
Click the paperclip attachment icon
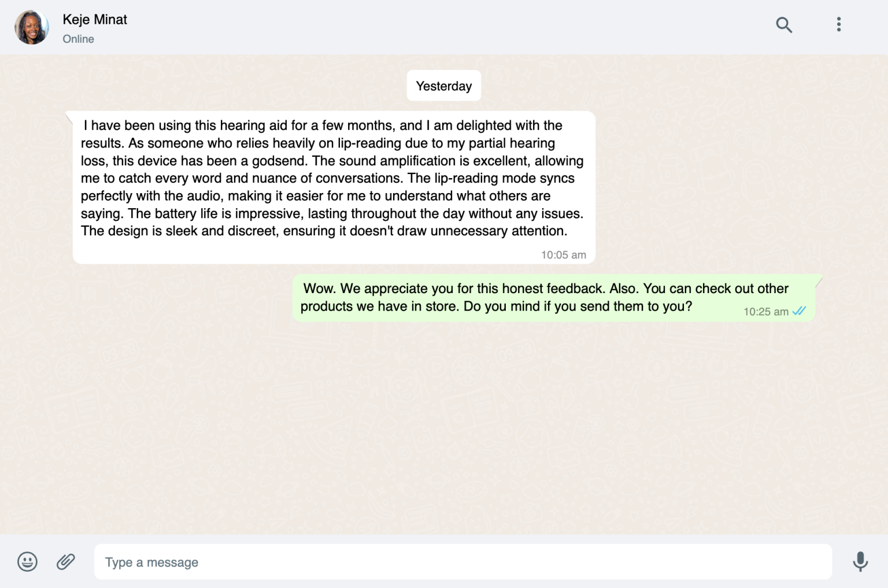(x=66, y=561)
